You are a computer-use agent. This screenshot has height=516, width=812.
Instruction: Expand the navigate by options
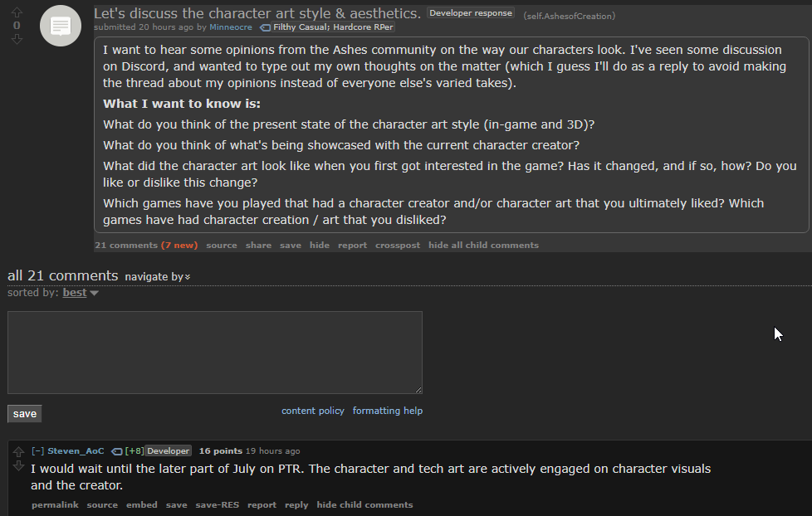tap(158, 277)
